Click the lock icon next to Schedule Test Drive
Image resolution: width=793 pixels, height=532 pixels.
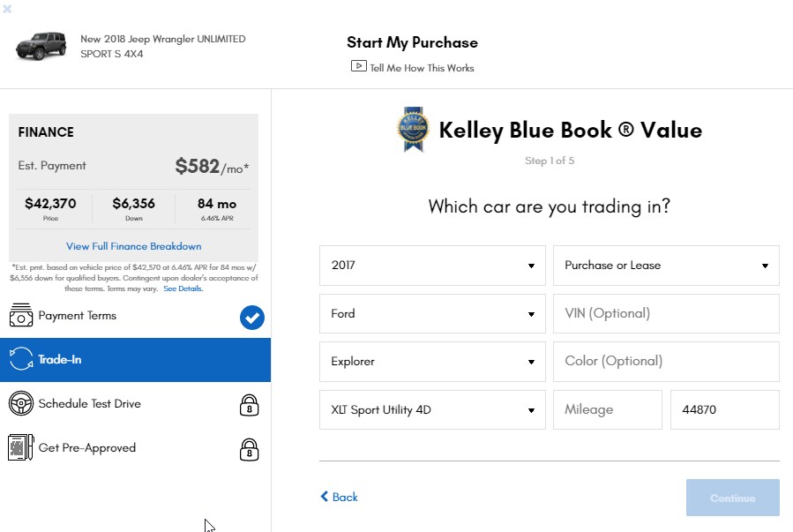pos(249,405)
